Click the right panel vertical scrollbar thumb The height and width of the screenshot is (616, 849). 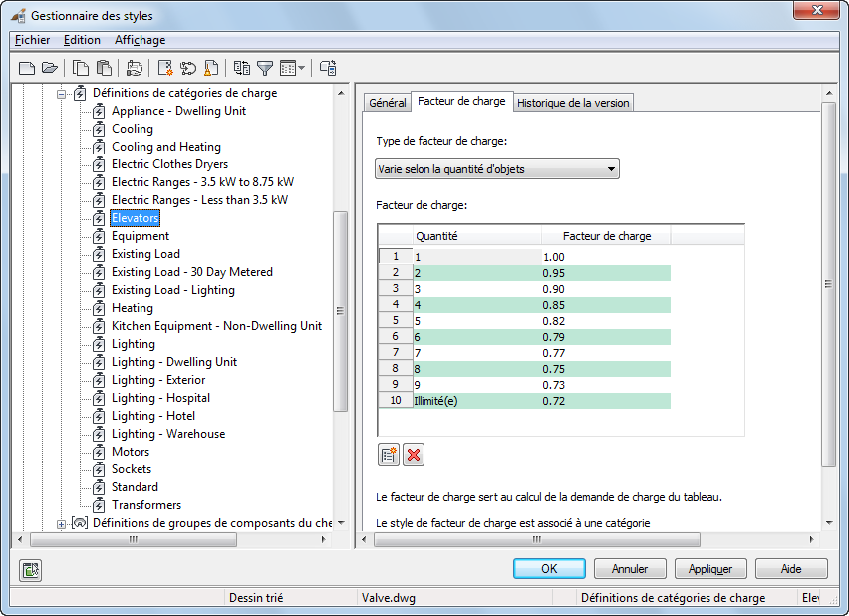point(828,284)
